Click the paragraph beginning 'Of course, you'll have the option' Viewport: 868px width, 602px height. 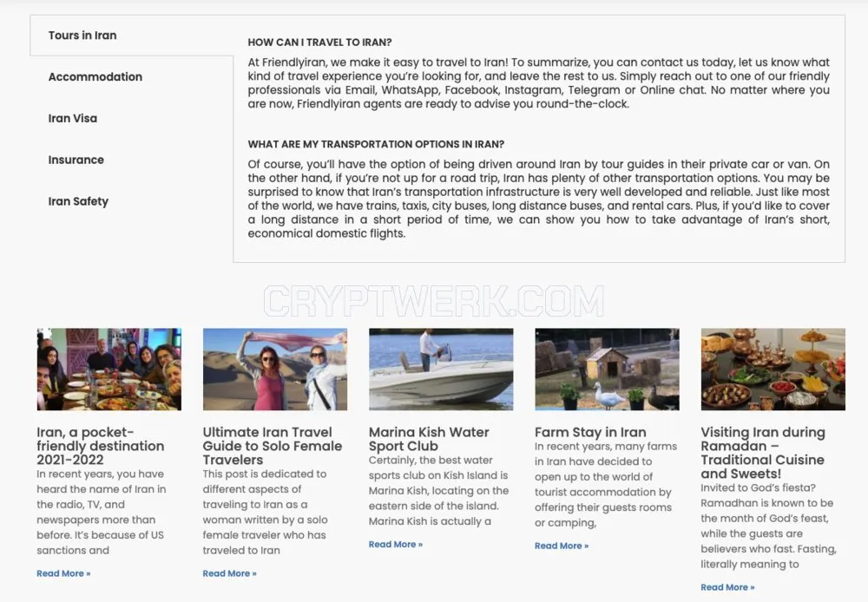click(539, 199)
